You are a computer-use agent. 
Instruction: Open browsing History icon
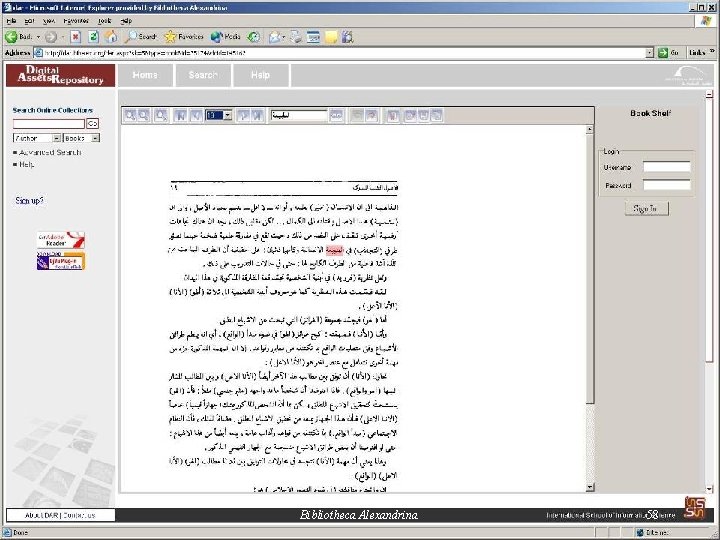[253, 37]
